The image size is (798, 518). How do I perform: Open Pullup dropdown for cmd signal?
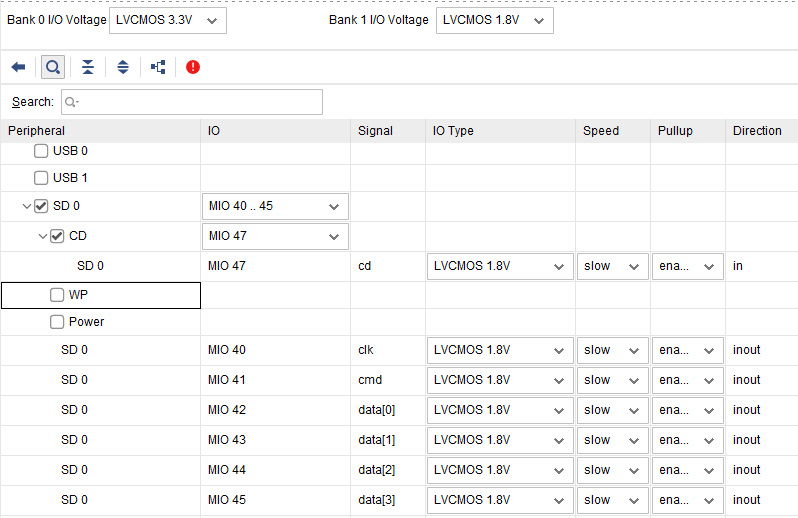tap(688, 381)
